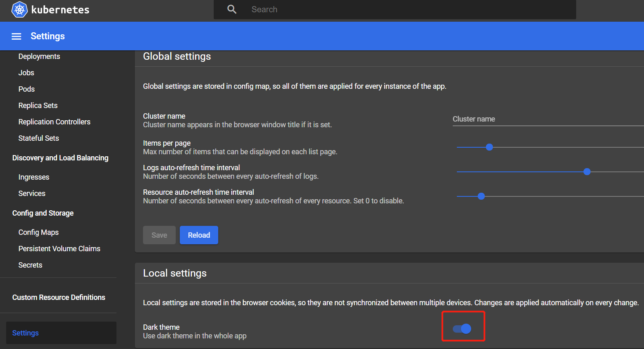Viewport: 644px width, 349px height.
Task: Focus the Cluster name text field
Action: [548, 119]
